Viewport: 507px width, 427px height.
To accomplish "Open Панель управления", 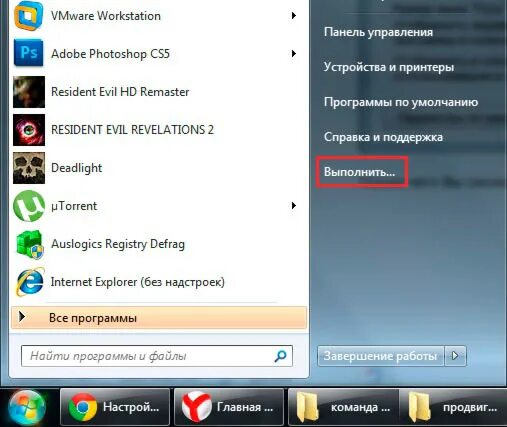I will pyautogui.click(x=378, y=32).
